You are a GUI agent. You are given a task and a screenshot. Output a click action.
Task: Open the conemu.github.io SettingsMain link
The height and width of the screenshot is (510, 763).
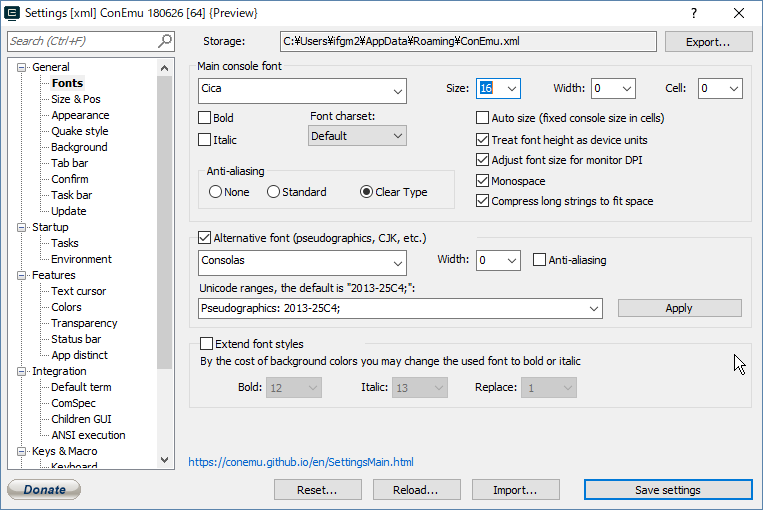(x=301, y=462)
